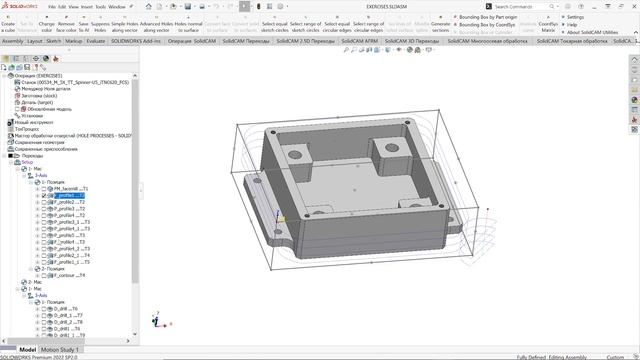Open the appearances tab icon in manager panel
Screen dimensions: 640x360
(x=46, y=59)
